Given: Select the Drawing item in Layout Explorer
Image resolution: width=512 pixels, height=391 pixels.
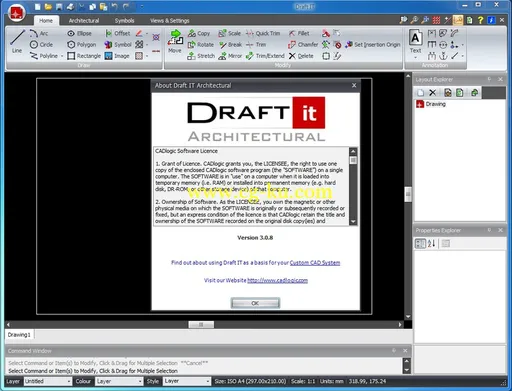Looking at the screenshot, I should tap(431, 104).
